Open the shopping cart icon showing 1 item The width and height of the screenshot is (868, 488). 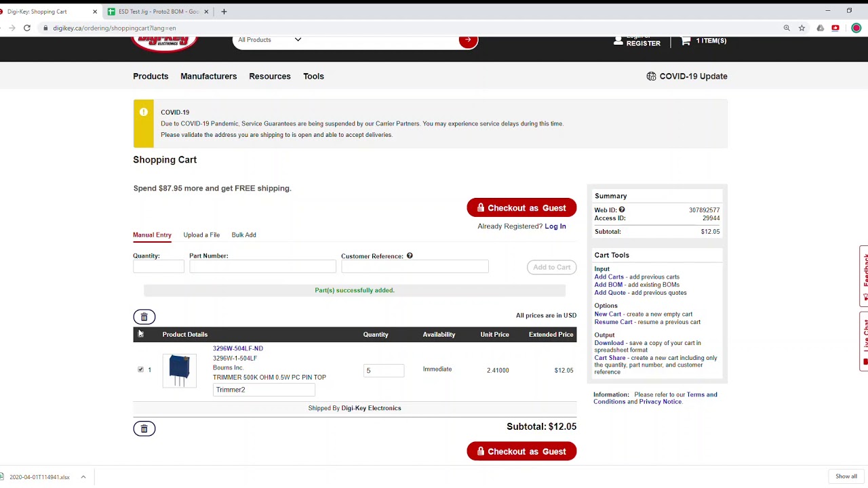coord(686,41)
